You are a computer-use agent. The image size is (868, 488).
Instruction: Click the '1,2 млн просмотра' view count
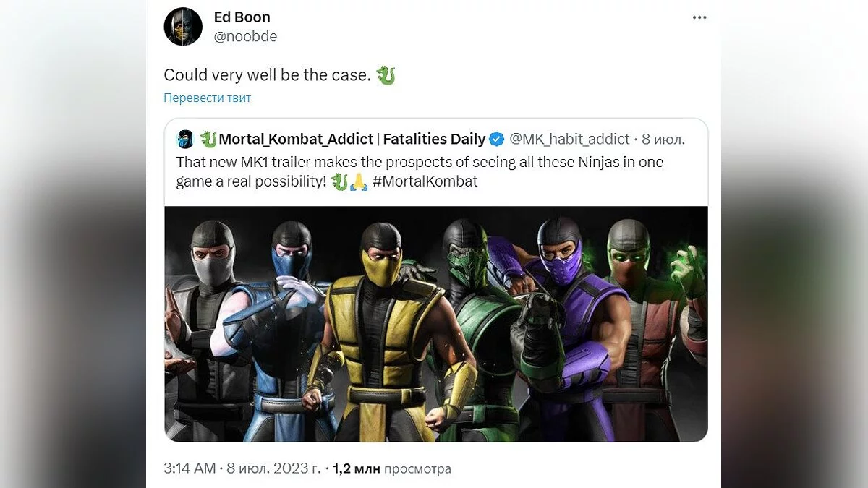392,468
